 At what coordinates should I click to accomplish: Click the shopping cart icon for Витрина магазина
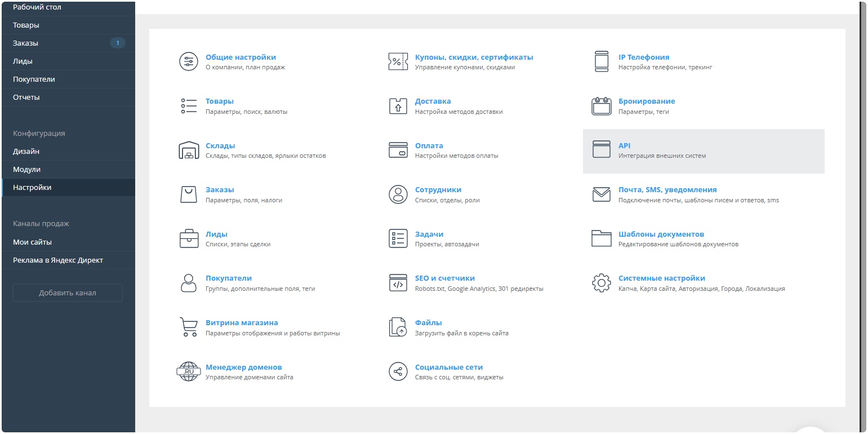(x=188, y=327)
